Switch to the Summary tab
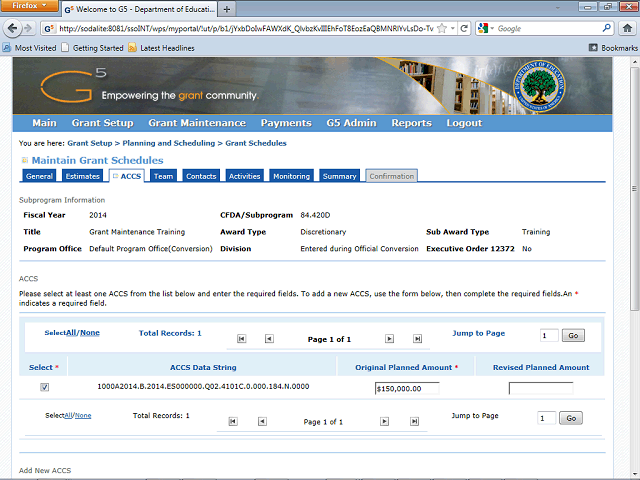The image size is (640, 480). 340,176
